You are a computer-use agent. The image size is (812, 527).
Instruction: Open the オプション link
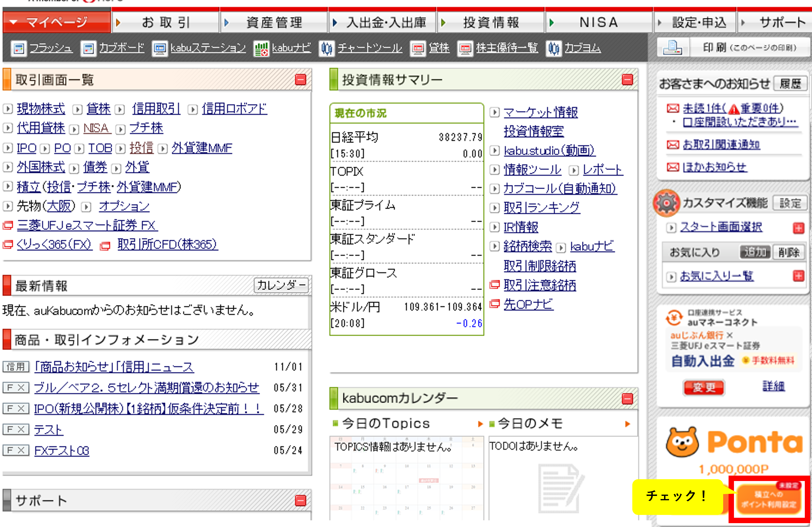point(124,206)
